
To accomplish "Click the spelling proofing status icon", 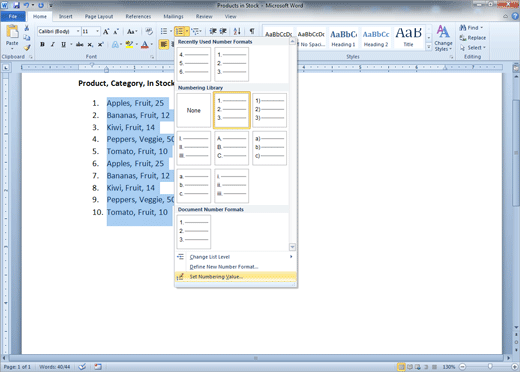I will [82, 367].
